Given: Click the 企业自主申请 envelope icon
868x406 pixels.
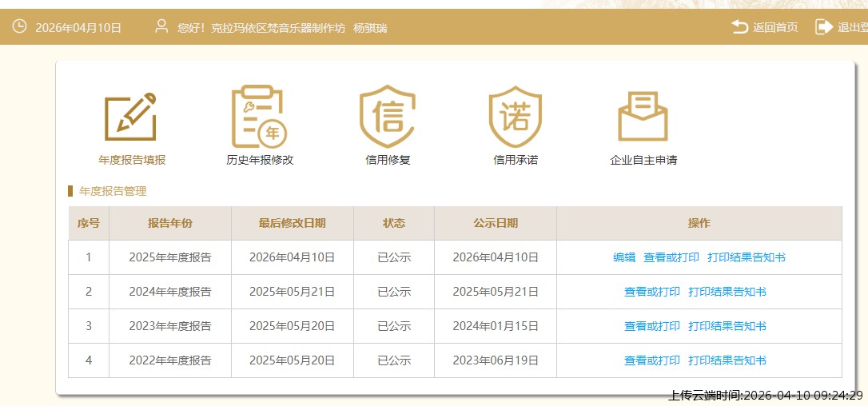Looking at the screenshot, I should tap(643, 117).
